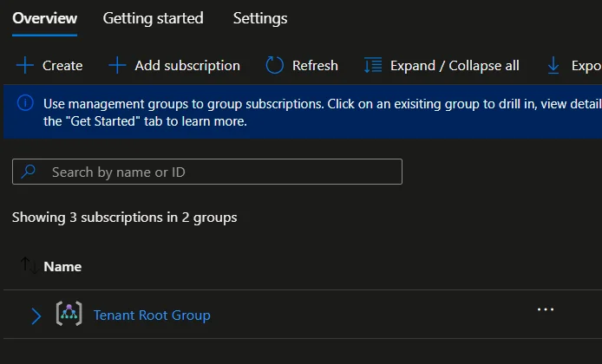Switch to the Overview tab
Viewport: 602px width, 364px height.
tap(44, 18)
